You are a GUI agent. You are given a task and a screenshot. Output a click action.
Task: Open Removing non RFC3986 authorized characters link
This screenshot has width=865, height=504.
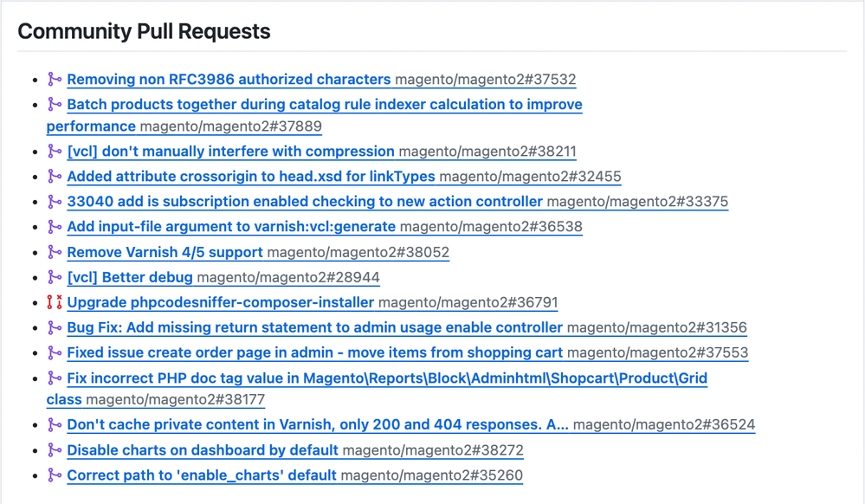pyautogui.click(x=229, y=80)
